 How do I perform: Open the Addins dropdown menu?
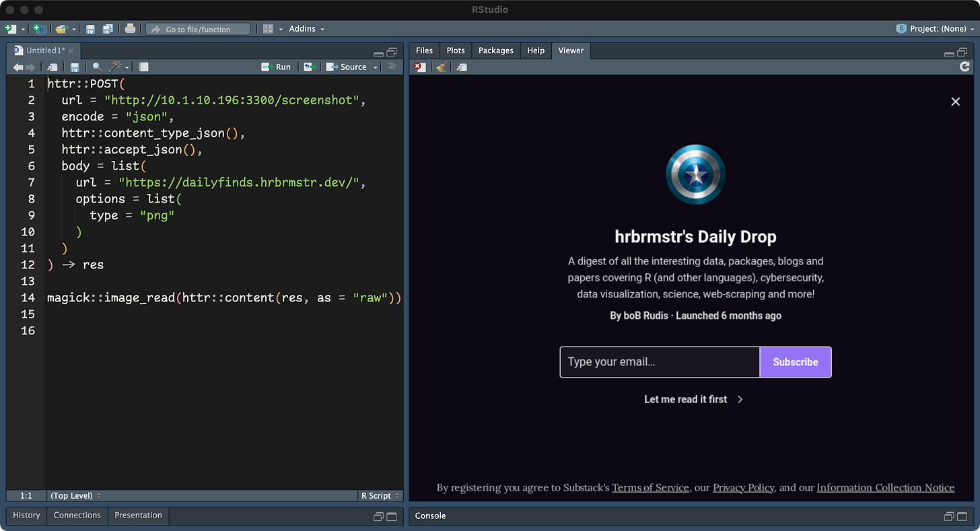click(307, 29)
